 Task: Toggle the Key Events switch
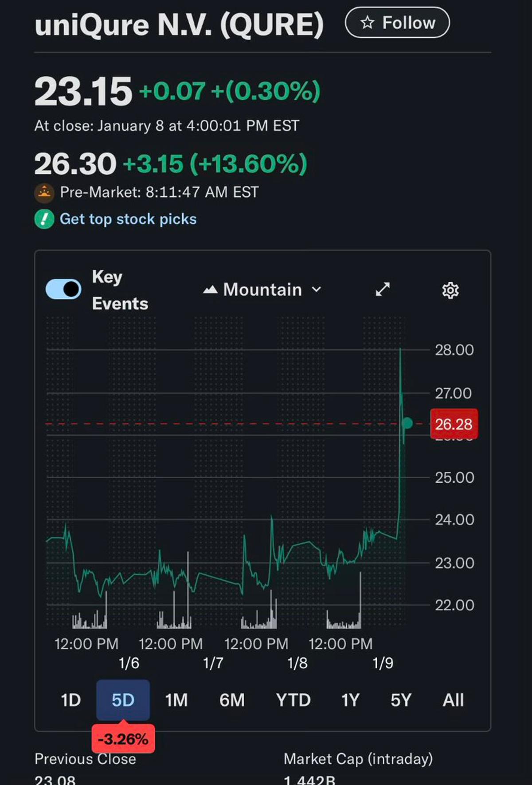pos(63,289)
